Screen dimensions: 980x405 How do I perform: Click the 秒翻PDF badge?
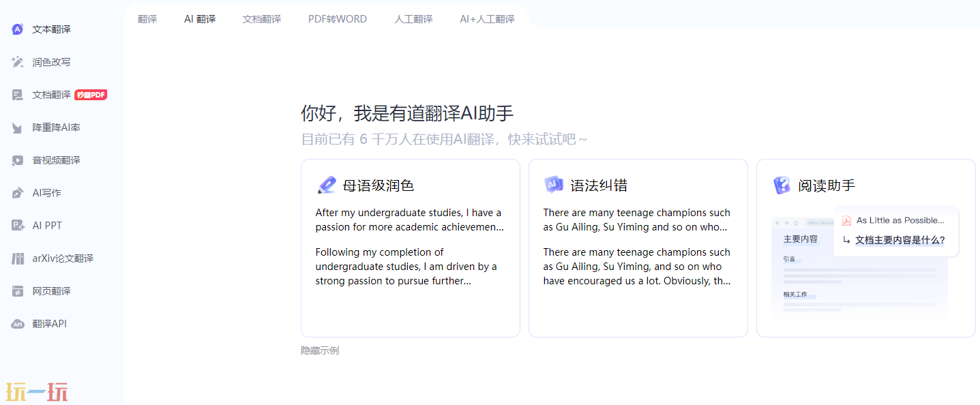point(91,95)
